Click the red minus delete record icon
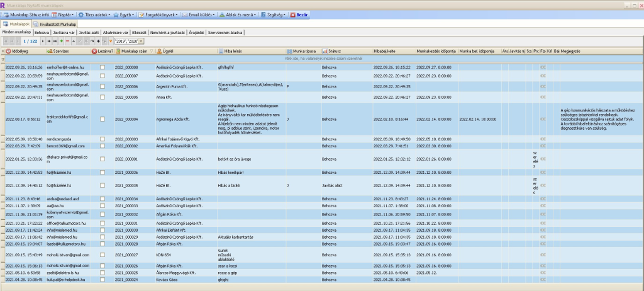 67,41
